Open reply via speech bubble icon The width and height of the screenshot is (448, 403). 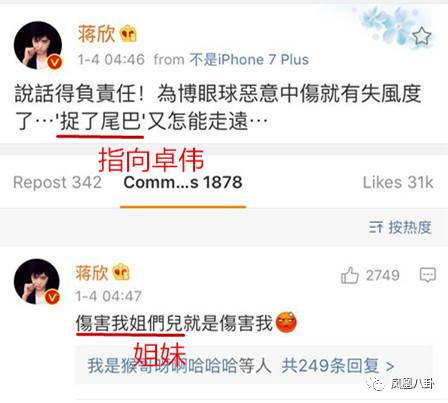(x=428, y=275)
